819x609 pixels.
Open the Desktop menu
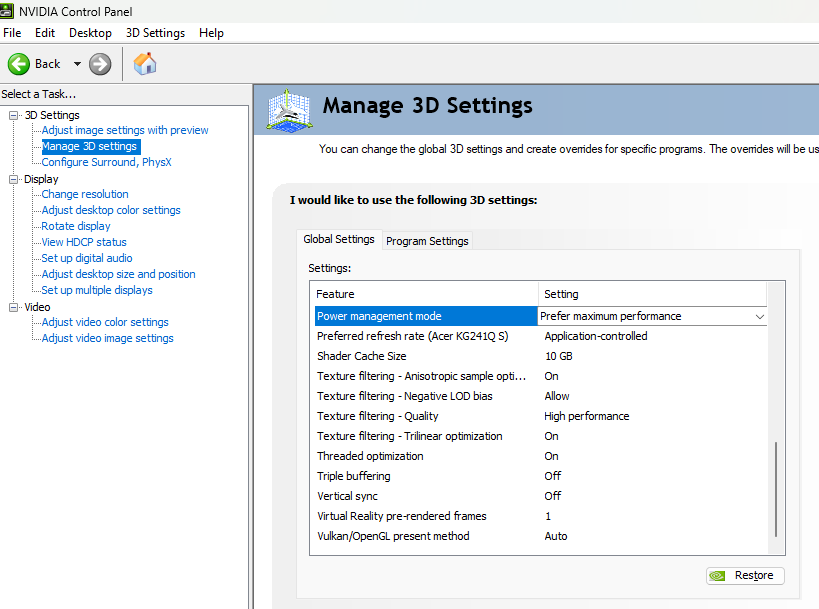[90, 33]
